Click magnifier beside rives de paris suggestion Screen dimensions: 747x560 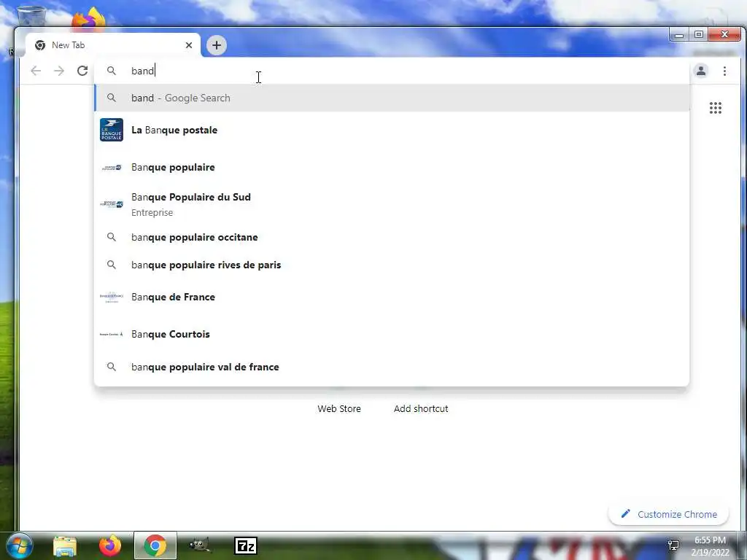click(112, 265)
